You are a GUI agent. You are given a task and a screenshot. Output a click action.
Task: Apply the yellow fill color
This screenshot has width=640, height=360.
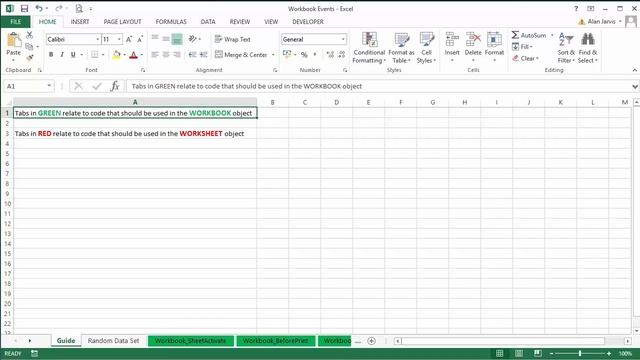tap(116, 55)
